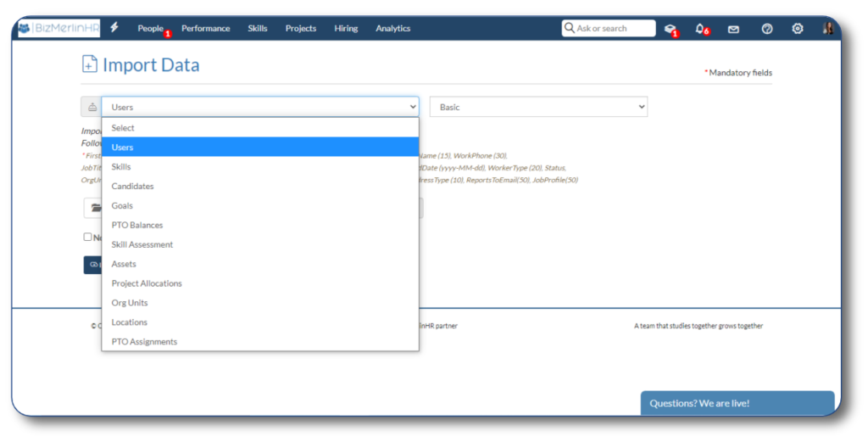Image resolution: width=868 pixels, height=436 pixels.
Task: Open the settings gear icon
Action: tap(797, 28)
